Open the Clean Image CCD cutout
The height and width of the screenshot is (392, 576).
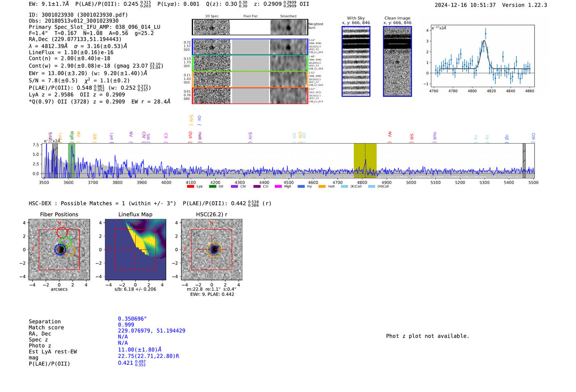(397, 61)
